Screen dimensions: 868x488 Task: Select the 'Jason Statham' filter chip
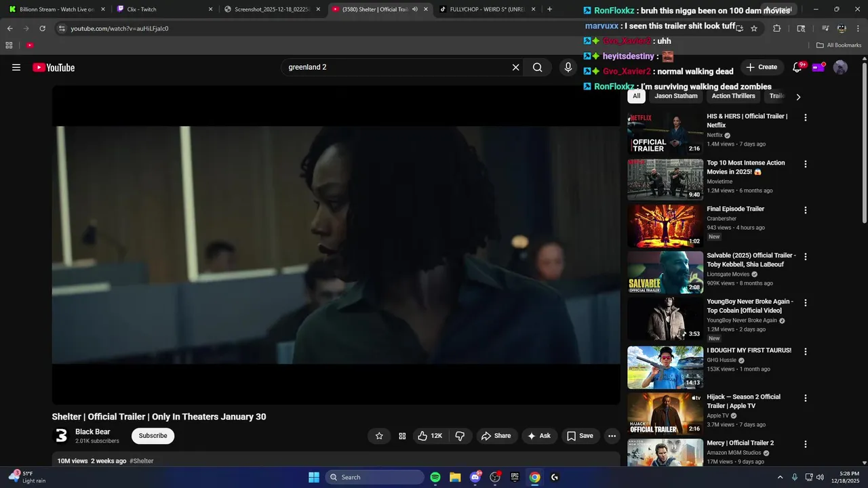pos(676,96)
